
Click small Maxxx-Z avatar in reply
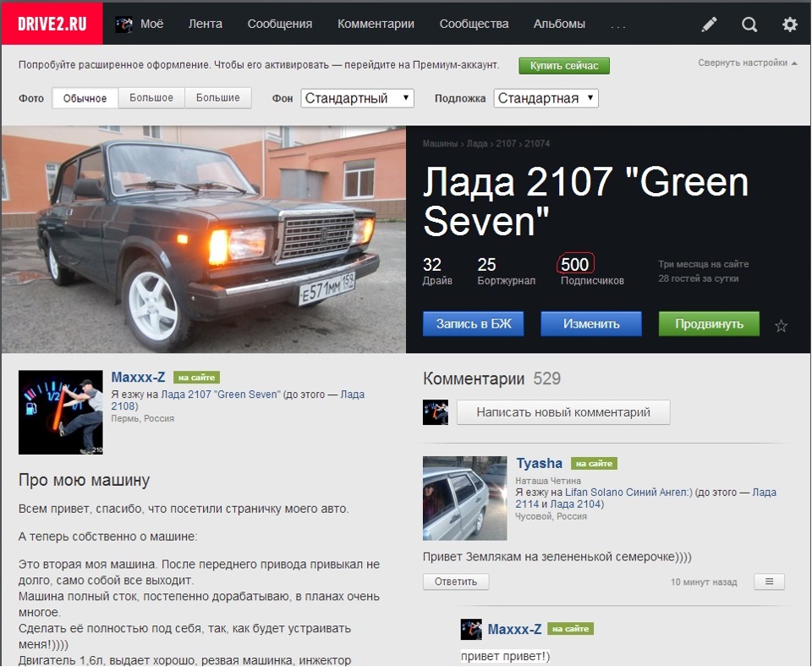(x=471, y=629)
